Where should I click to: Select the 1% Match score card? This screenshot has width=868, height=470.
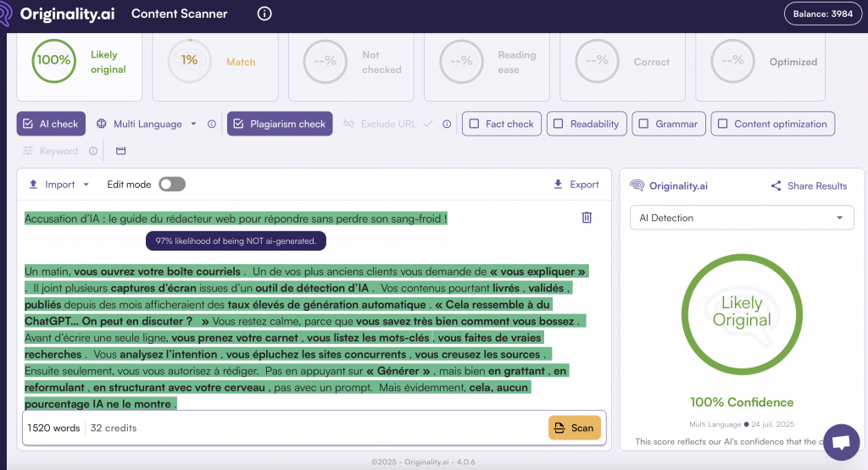[214, 65]
